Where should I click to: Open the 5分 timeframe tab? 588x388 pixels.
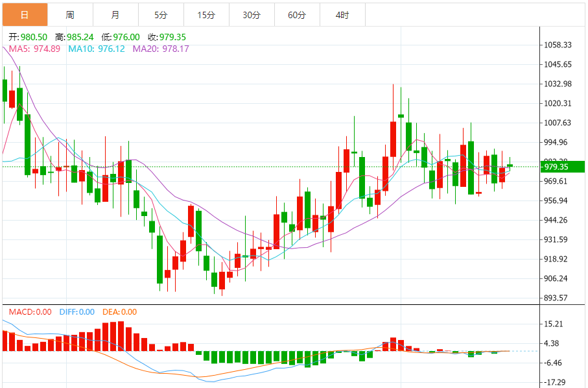(161, 15)
